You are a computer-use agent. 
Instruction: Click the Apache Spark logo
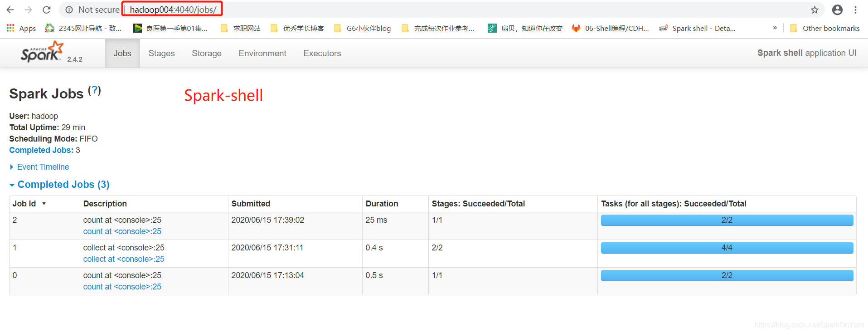[x=42, y=52]
